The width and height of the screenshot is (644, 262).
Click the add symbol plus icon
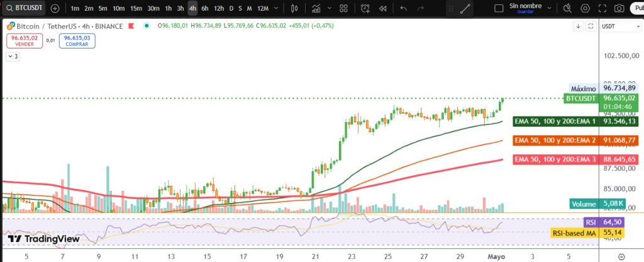(55, 8)
